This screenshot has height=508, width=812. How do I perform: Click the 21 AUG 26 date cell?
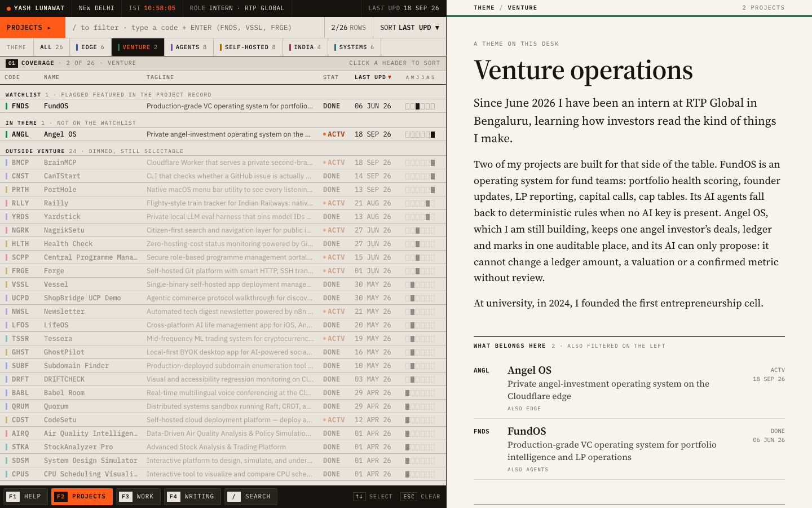(373, 203)
